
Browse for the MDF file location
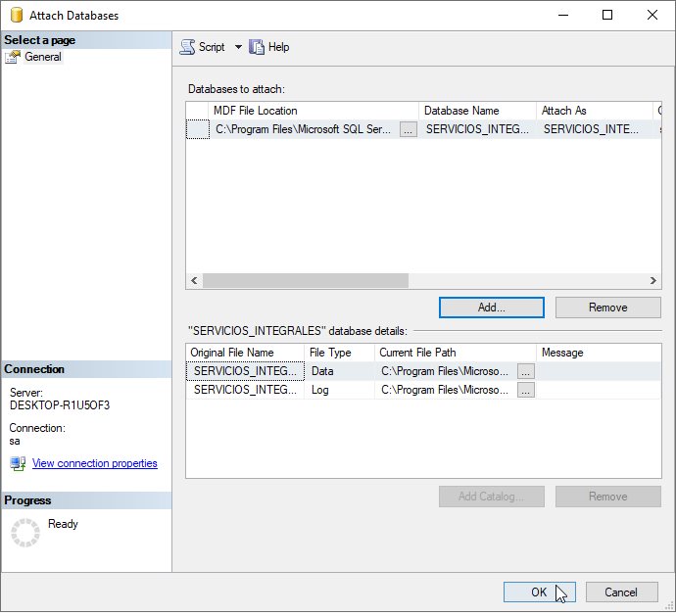click(x=409, y=129)
